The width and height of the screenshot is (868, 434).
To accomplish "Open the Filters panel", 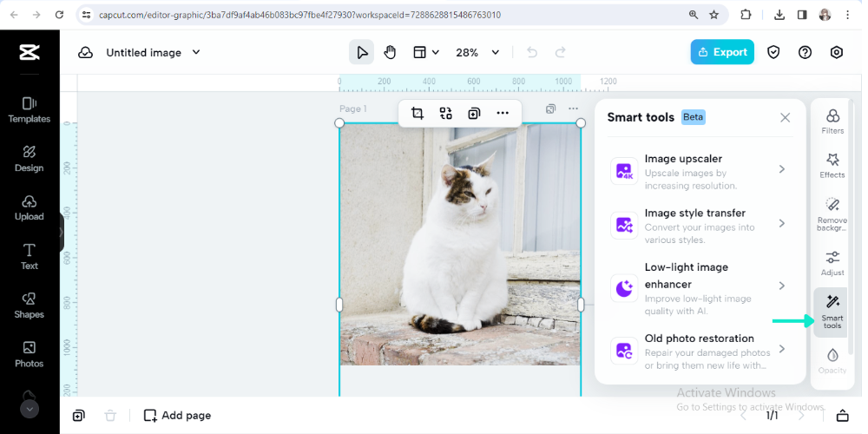I will pos(832,122).
